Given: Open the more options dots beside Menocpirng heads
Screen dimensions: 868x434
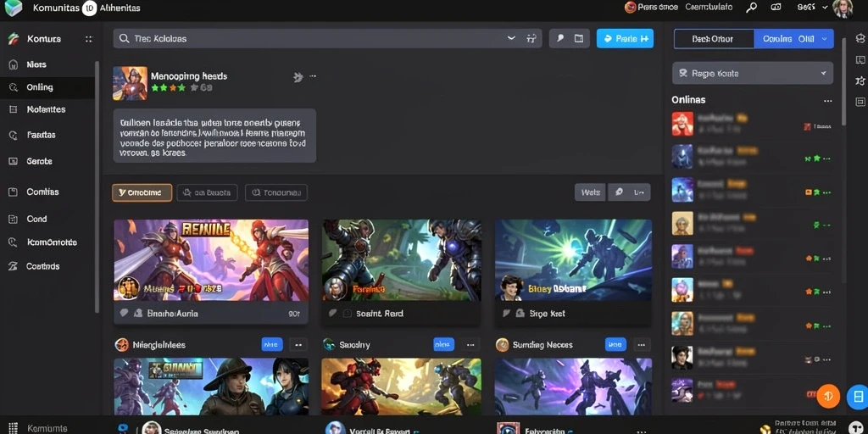Looking at the screenshot, I should 313,76.
